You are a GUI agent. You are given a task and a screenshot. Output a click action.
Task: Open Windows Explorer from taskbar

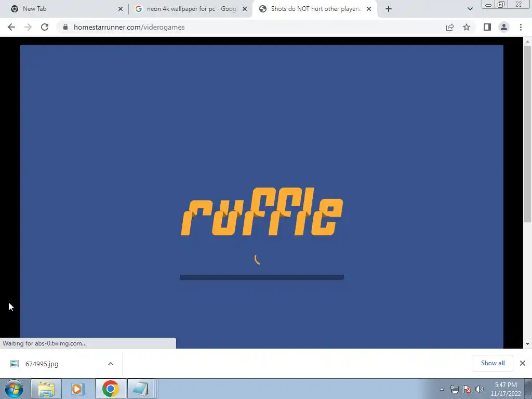click(x=46, y=389)
